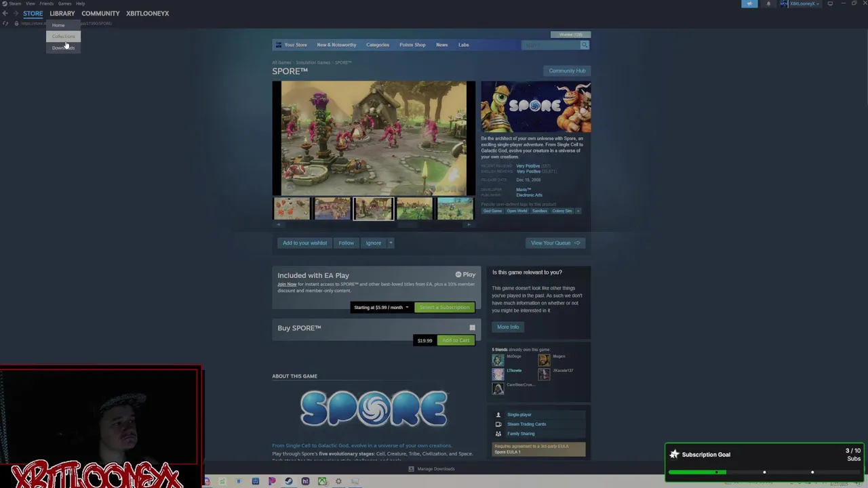Switch to the COMMUNITY tab
Viewport: 868px width, 488px height.
point(100,14)
